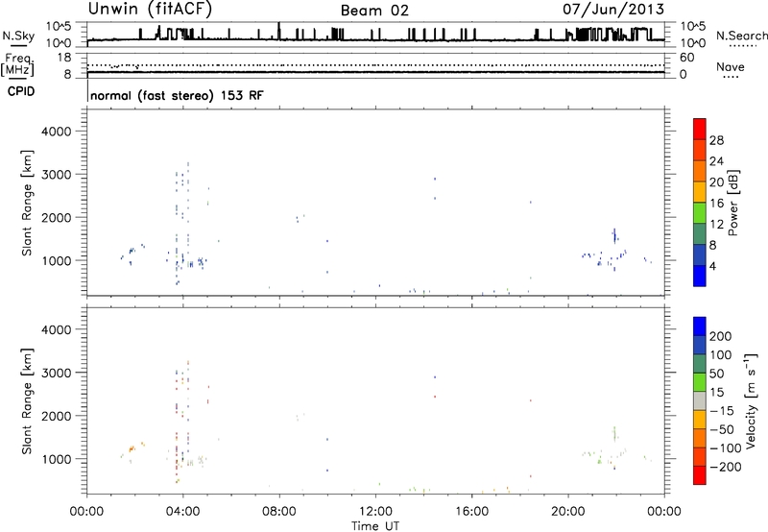This screenshot has height=532, width=768.
Task: Pick the Power colorbar segment between 24 and 28
Action: [x=700, y=150]
